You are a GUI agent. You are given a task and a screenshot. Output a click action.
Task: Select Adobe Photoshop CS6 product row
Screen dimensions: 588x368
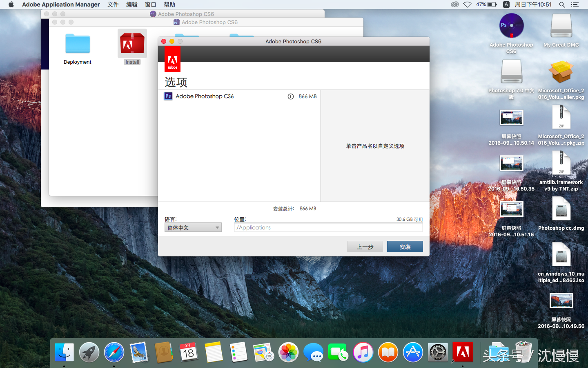[x=239, y=96]
